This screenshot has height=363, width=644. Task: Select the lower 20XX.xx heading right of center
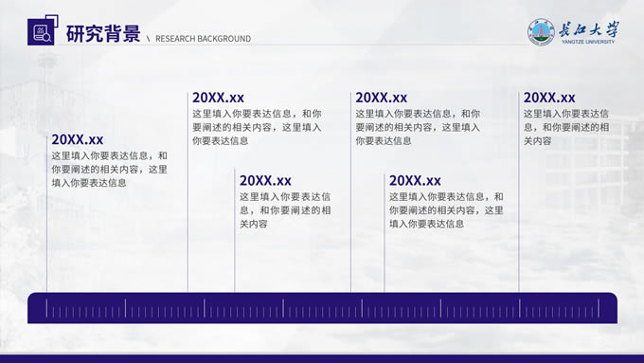pos(415,180)
